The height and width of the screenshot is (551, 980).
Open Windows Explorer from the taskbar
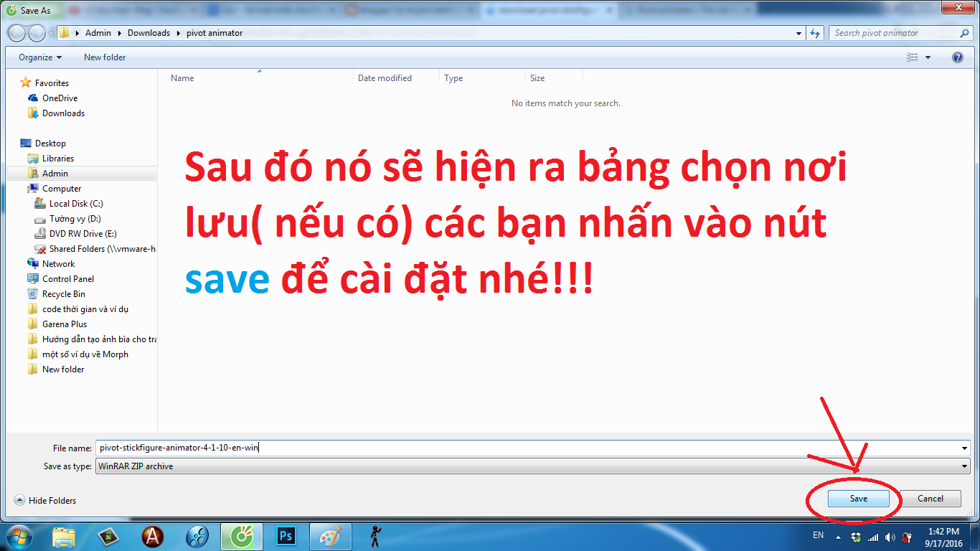tap(64, 537)
